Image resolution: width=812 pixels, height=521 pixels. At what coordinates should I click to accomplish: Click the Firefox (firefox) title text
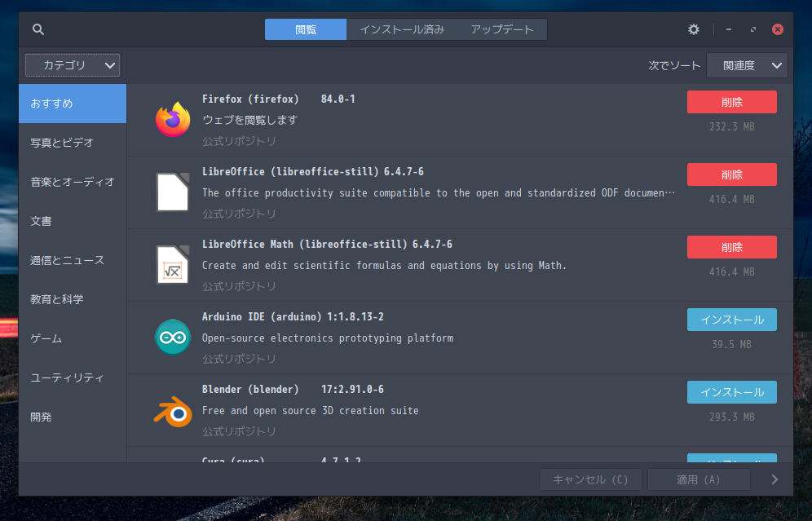pos(250,99)
